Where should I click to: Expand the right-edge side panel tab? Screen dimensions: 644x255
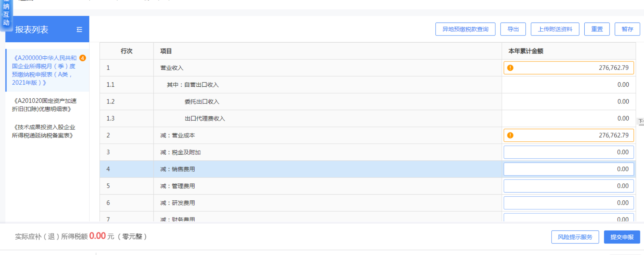click(x=641, y=121)
